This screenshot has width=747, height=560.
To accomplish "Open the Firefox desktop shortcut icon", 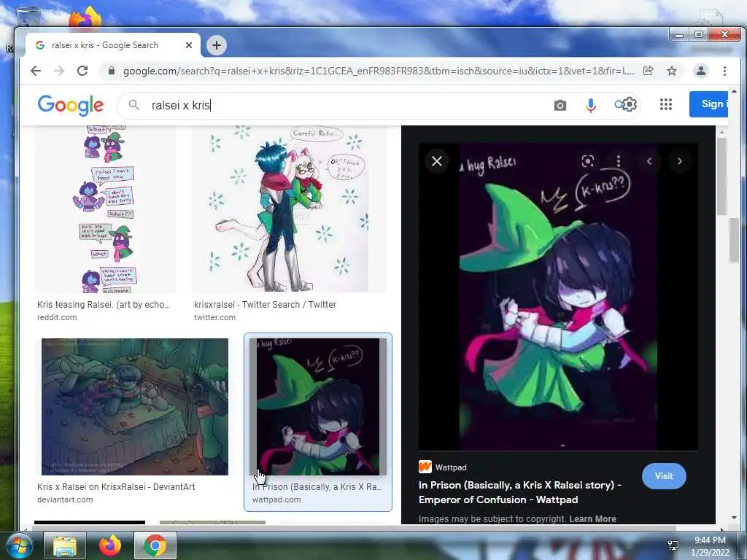I will coord(85,17).
